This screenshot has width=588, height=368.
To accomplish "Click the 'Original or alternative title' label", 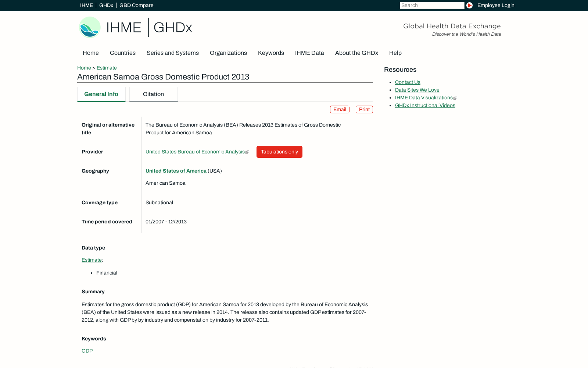I will 108,129.
